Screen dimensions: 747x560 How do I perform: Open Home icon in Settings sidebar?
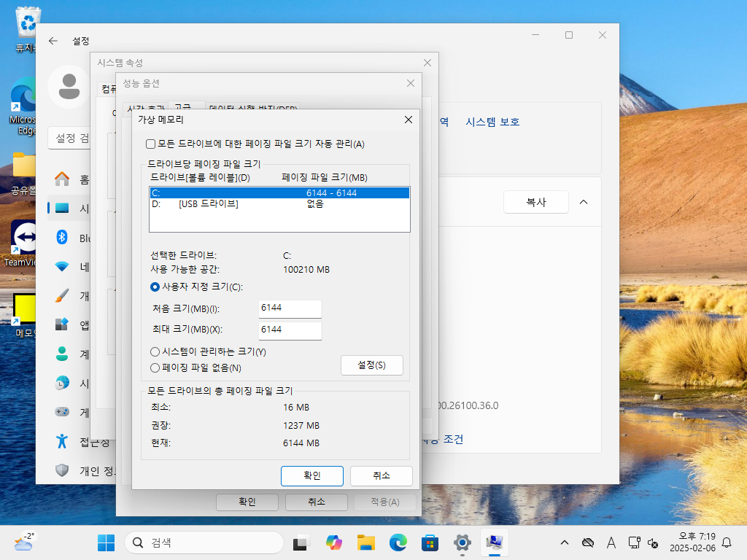62,179
